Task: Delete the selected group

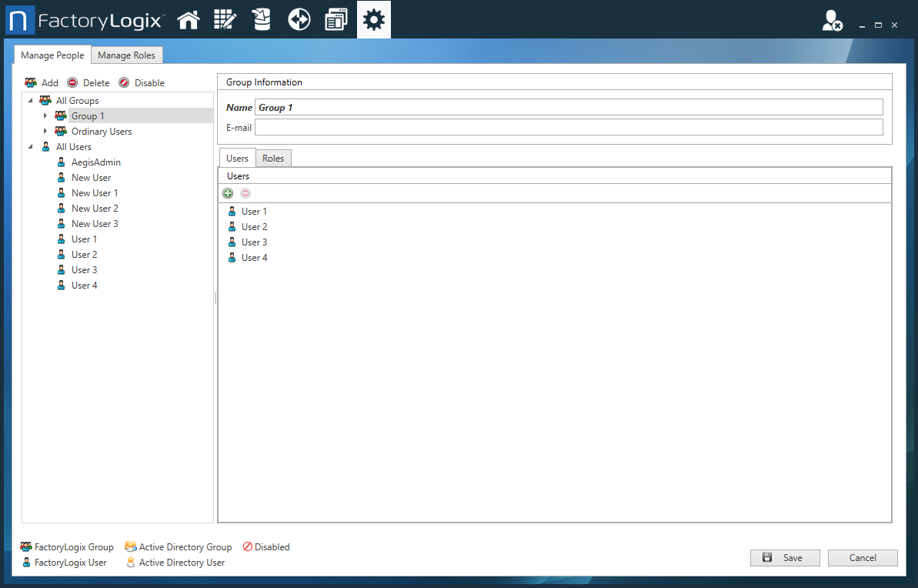Action: click(88, 82)
